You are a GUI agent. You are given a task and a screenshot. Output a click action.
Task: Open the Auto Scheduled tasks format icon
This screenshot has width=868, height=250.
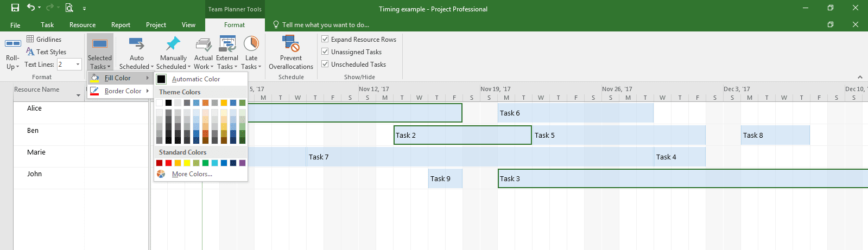[x=137, y=44]
